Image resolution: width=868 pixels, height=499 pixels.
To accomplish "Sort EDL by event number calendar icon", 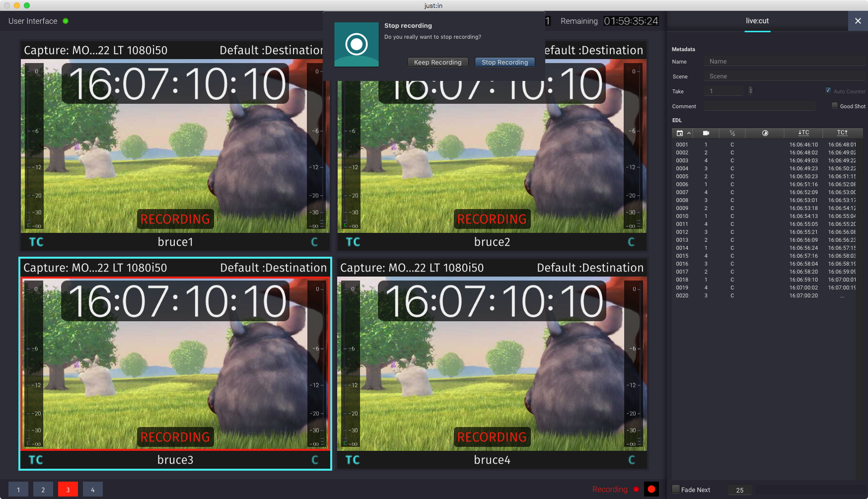I will [680, 133].
